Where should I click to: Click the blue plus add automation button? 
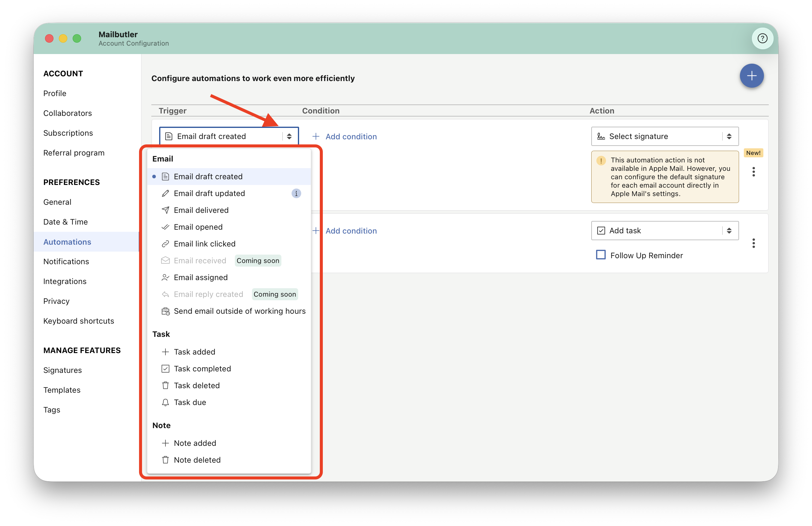[752, 76]
